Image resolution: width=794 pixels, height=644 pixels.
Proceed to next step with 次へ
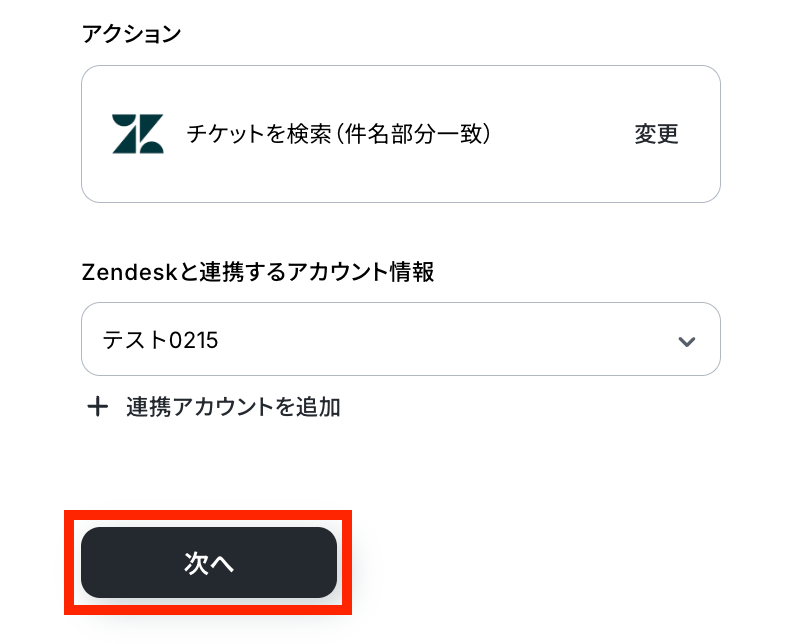[209, 563]
